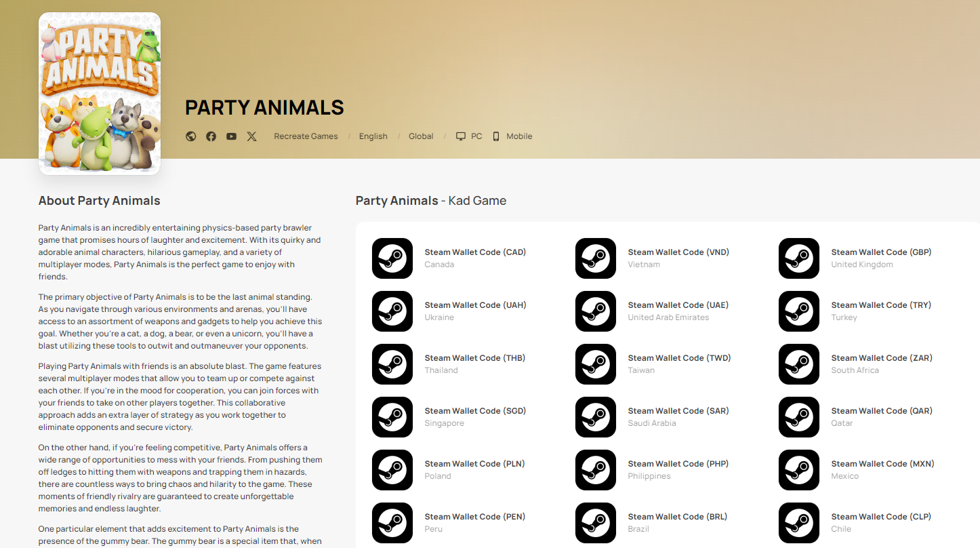Click the Steam icon for Peru (PEN)

(x=392, y=523)
